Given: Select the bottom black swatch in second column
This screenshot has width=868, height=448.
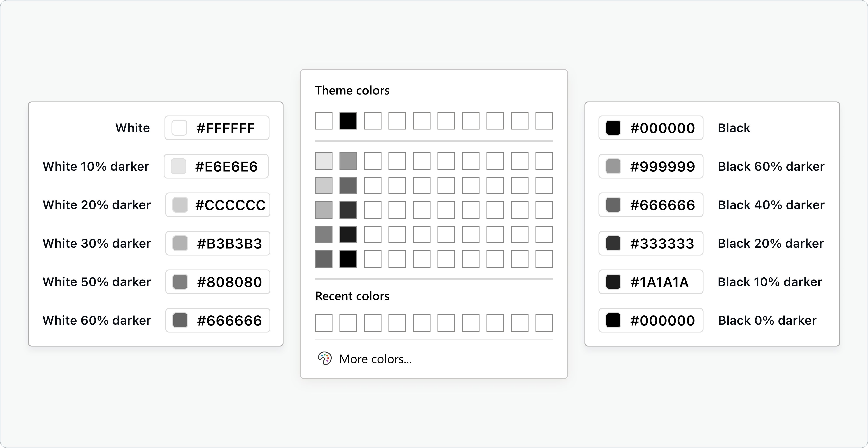Looking at the screenshot, I should [348, 259].
